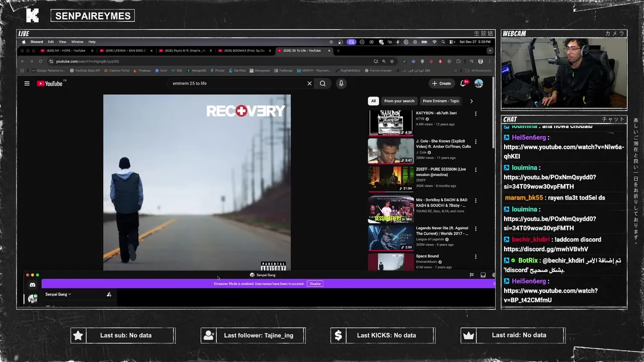Open Discord inbox icon in title bar

pos(483,275)
